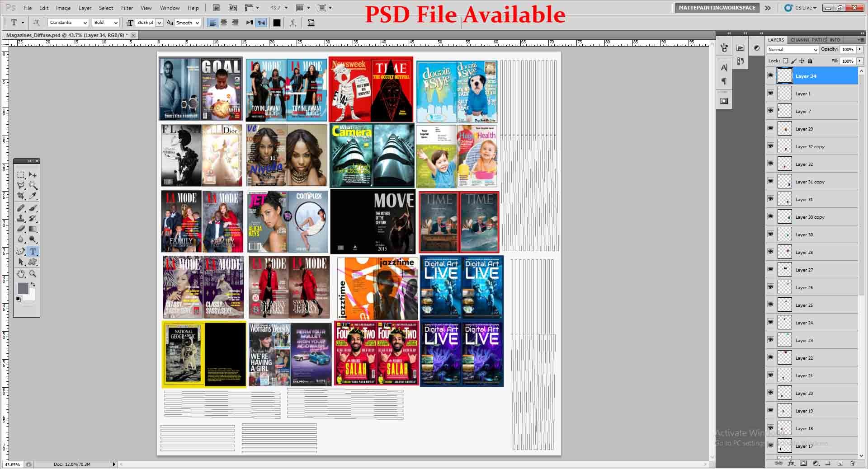The width and height of the screenshot is (868, 469).
Task: Toggle lock transparent pixels
Action: coord(786,61)
